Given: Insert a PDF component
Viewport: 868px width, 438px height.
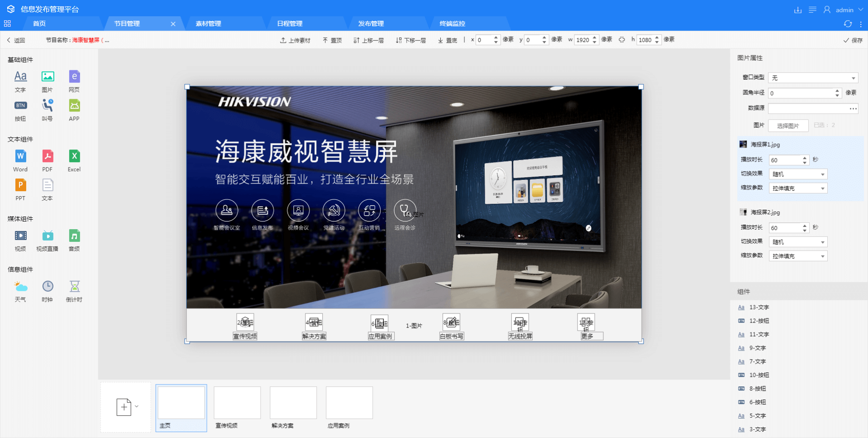Looking at the screenshot, I should click(x=48, y=161).
